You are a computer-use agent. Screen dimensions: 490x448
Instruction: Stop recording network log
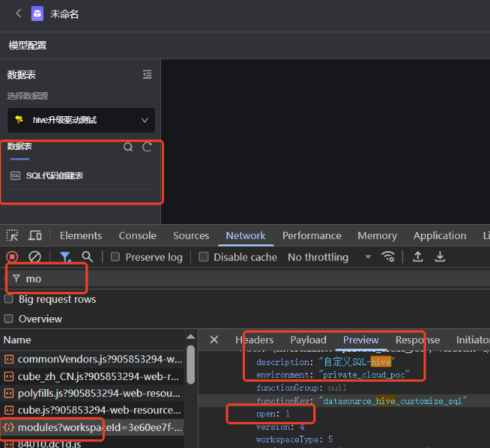pos(12,257)
